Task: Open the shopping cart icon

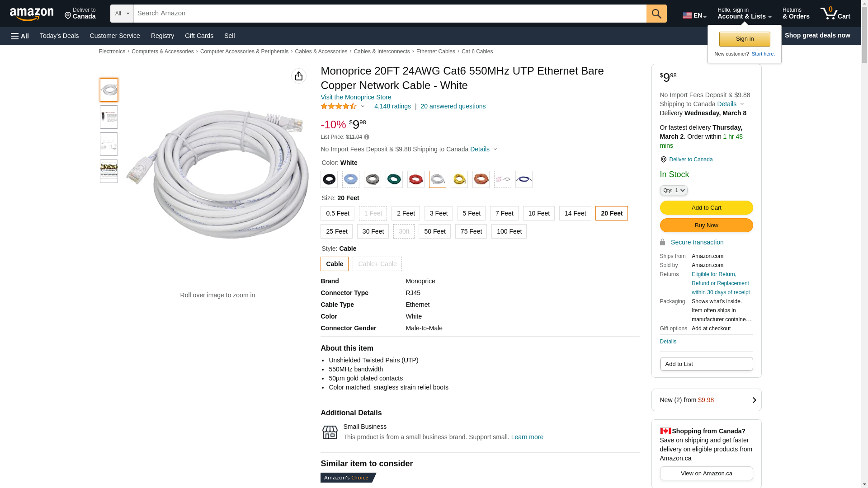Action: pos(835,14)
